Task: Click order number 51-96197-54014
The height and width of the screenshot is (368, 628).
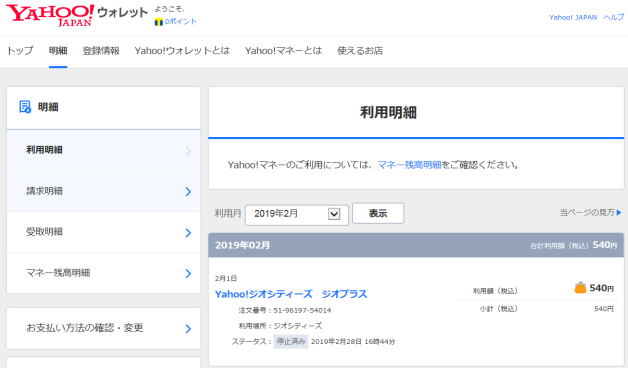Action: (x=302, y=310)
